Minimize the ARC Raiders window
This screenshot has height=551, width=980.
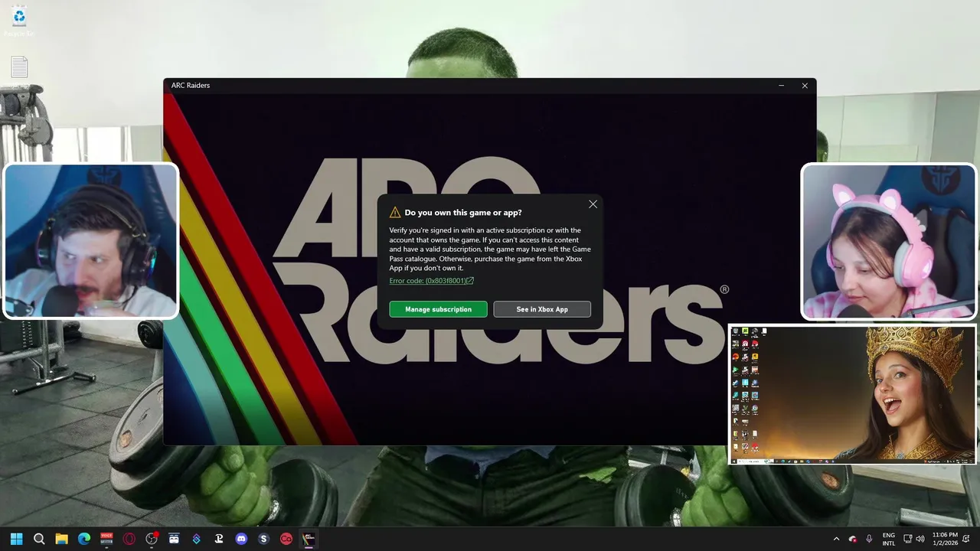[x=781, y=86]
